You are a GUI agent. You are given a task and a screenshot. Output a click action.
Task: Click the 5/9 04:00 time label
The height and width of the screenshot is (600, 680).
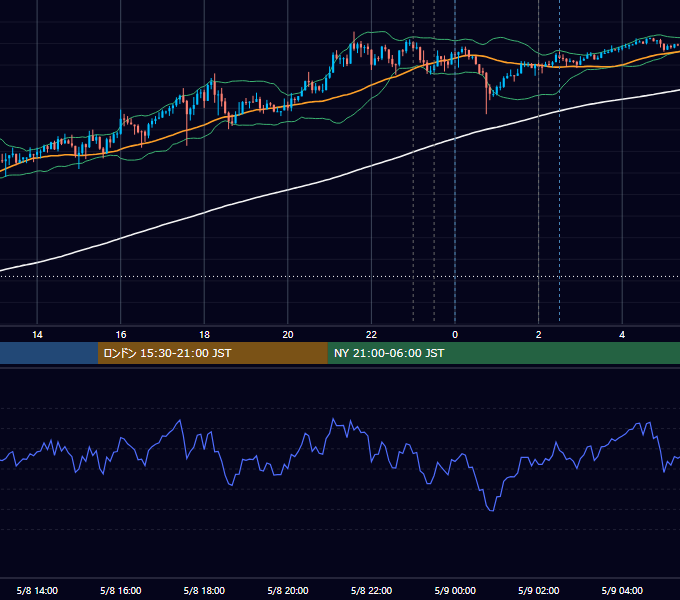pos(622,590)
